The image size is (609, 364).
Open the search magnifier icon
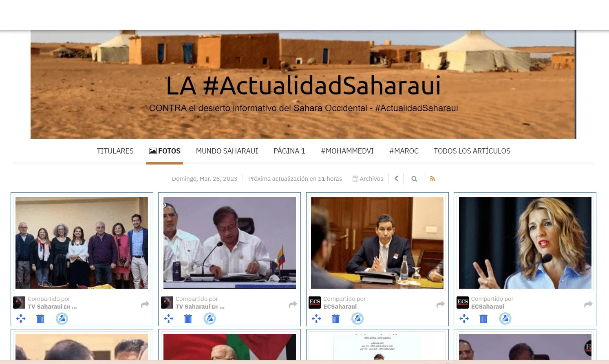point(414,179)
